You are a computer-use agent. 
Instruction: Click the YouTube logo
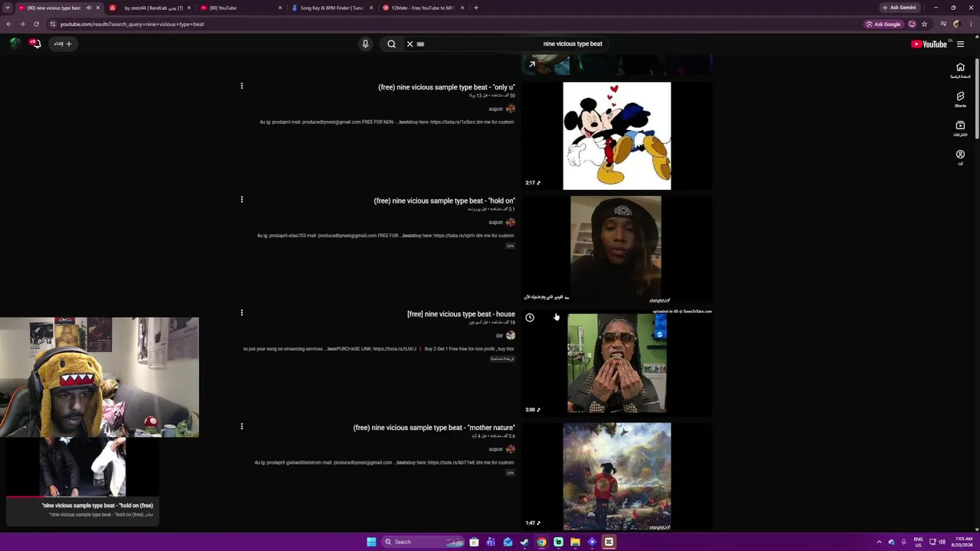click(x=929, y=44)
